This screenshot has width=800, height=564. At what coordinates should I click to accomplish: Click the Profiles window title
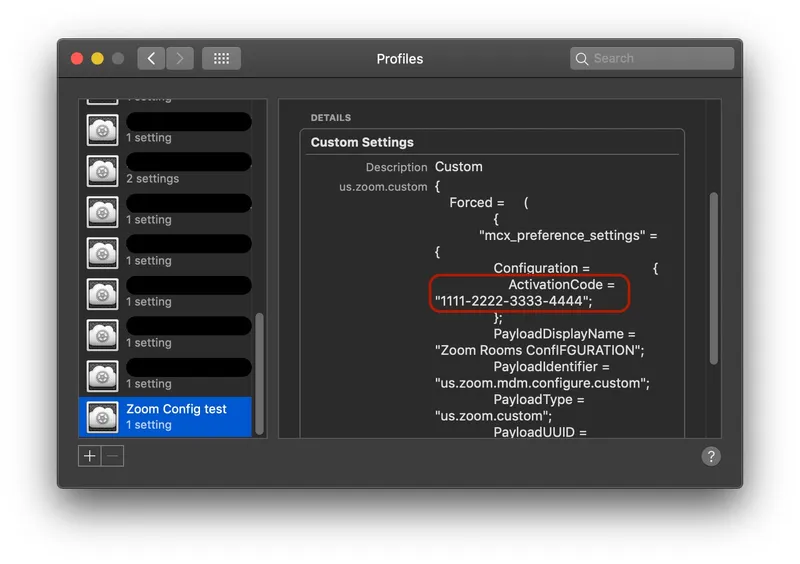click(399, 59)
